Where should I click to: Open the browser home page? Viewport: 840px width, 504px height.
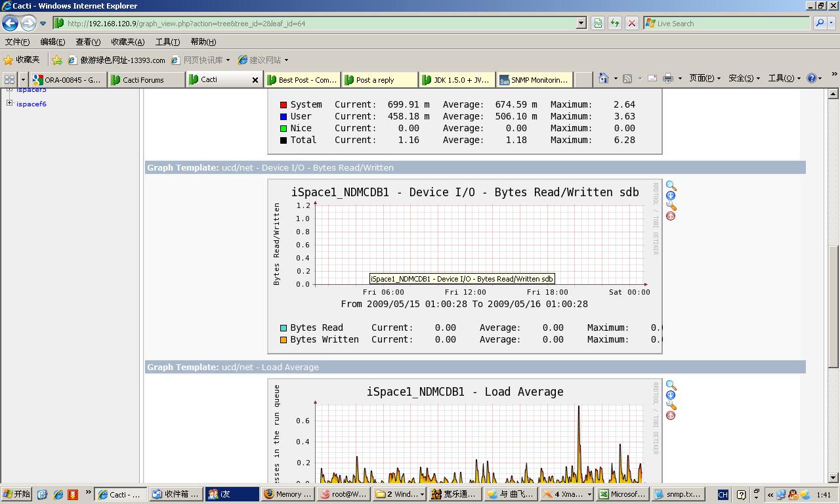tap(604, 78)
